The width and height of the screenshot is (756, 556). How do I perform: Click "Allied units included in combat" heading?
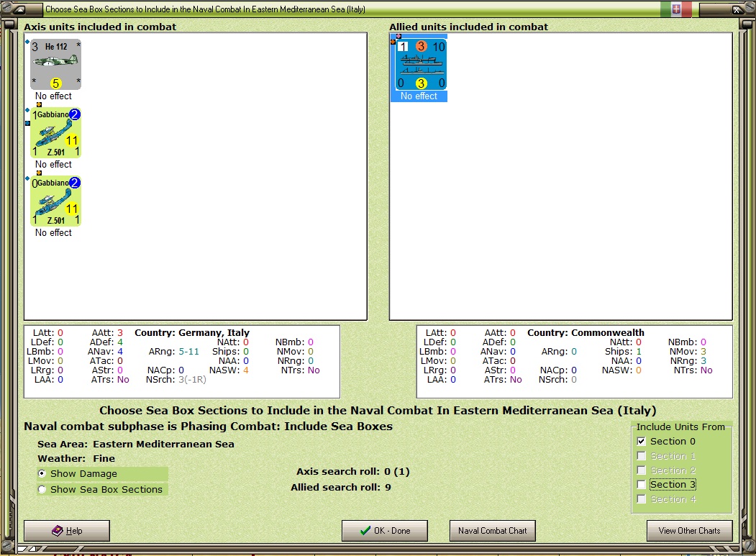(x=469, y=27)
